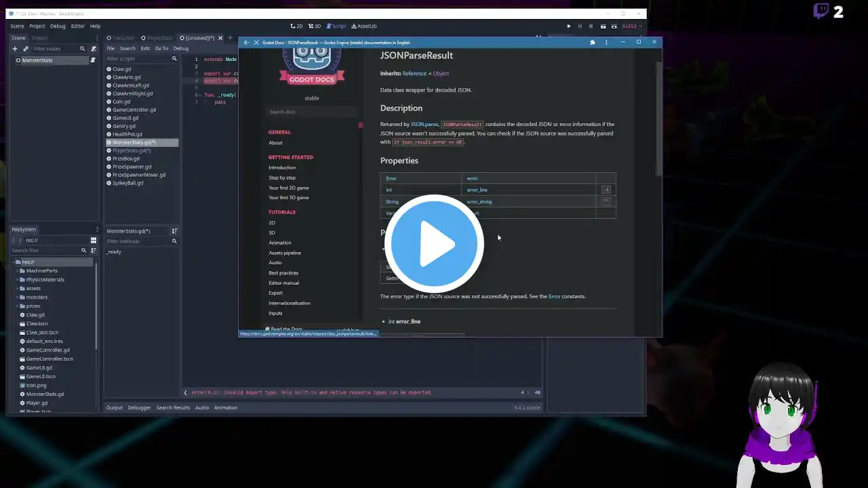
Task: Open Godot's Editor menu
Action: (x=78, y=26)
